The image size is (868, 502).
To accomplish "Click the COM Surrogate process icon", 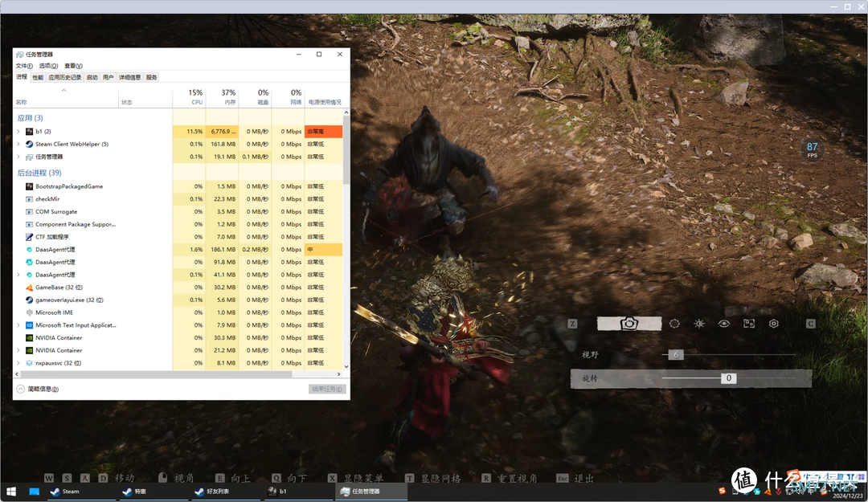I will (x=30, y=211).
